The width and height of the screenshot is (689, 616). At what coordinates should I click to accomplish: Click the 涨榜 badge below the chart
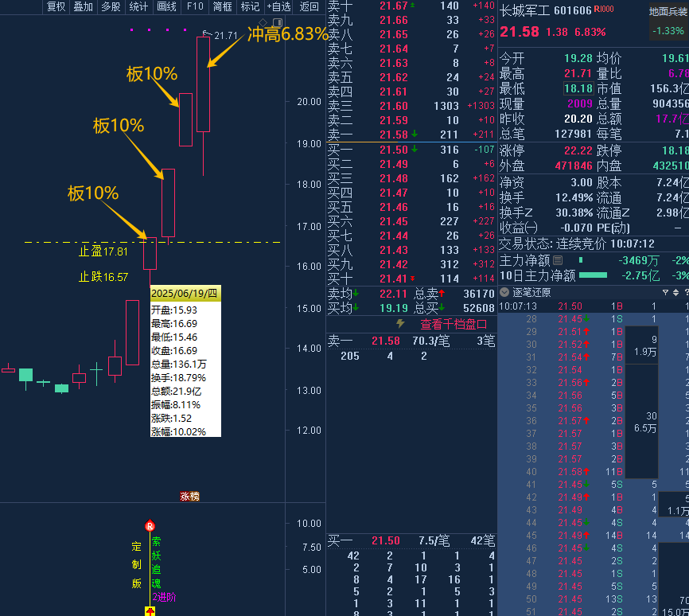(x=189, y=496)
